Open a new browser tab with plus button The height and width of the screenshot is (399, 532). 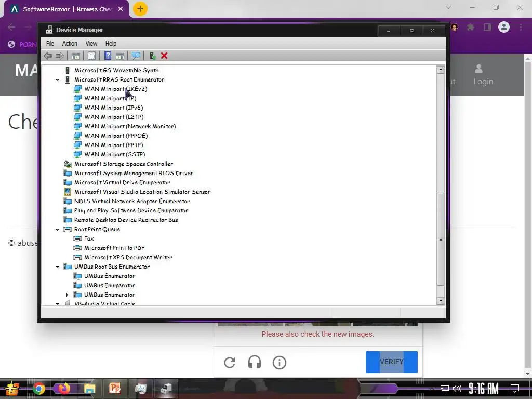(x=140, y=9)
